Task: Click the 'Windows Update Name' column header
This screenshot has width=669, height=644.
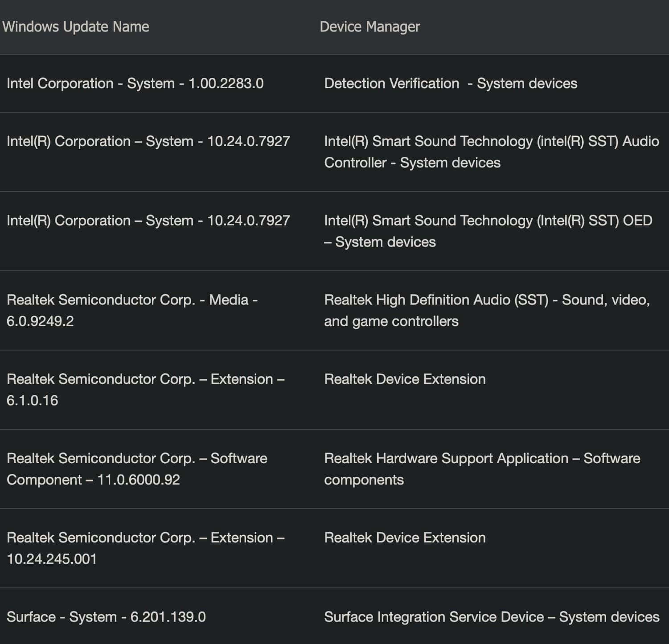Action: [76, 27]
